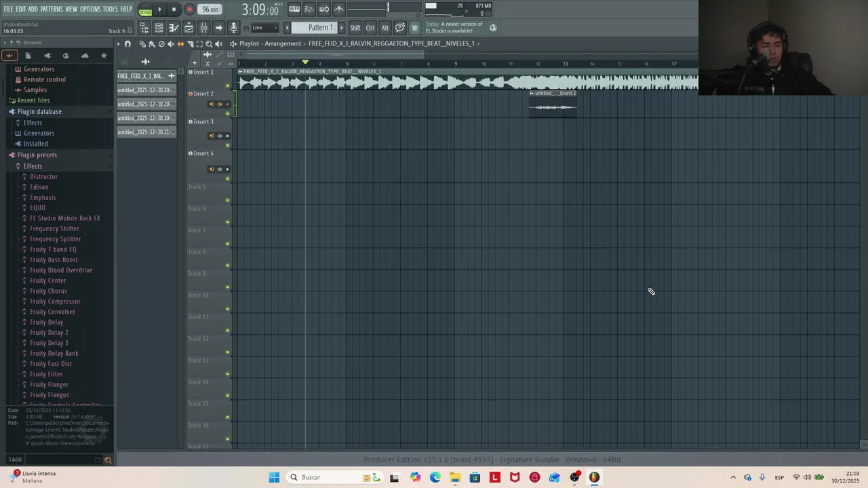Stop playback with the stop button
Viewport: 868px width, 488px height.
point(174,9)
